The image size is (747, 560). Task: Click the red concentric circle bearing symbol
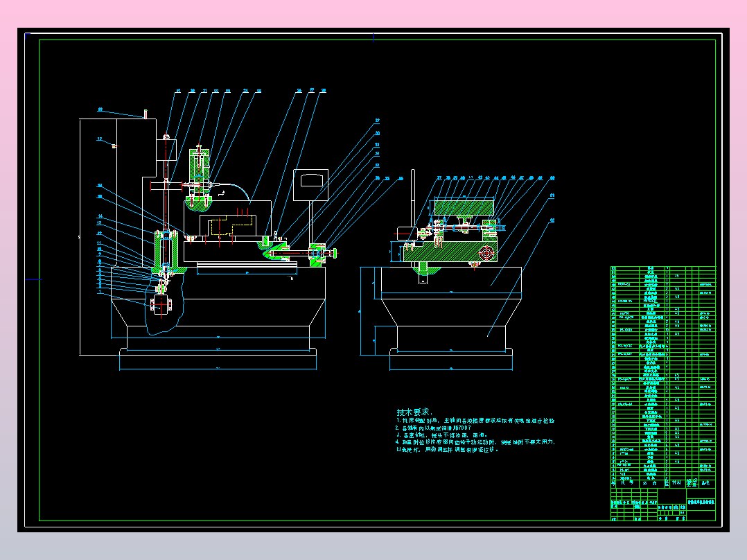coord(486,252)
